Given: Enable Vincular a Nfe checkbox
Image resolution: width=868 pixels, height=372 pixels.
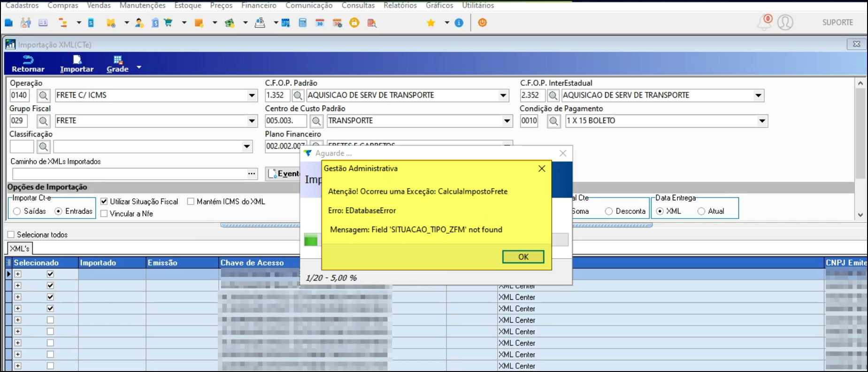Looking at the screenshot, I should pos(104,213).
